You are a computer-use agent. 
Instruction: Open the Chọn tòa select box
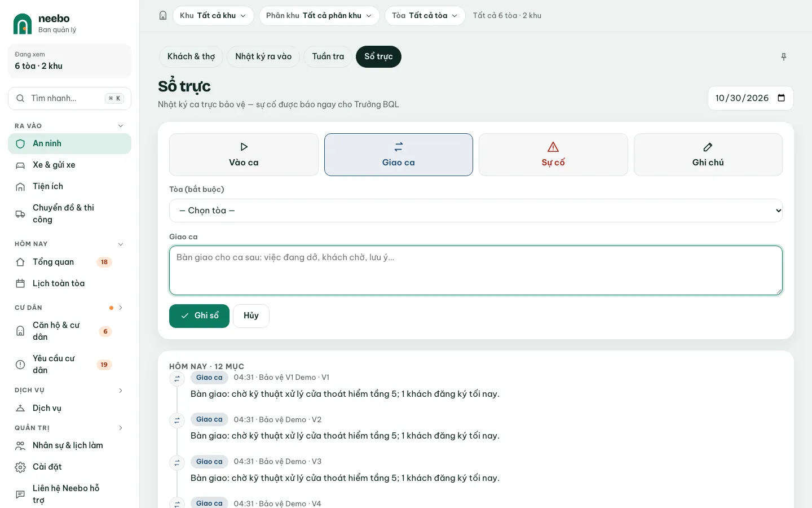click(x=476, y=211)
